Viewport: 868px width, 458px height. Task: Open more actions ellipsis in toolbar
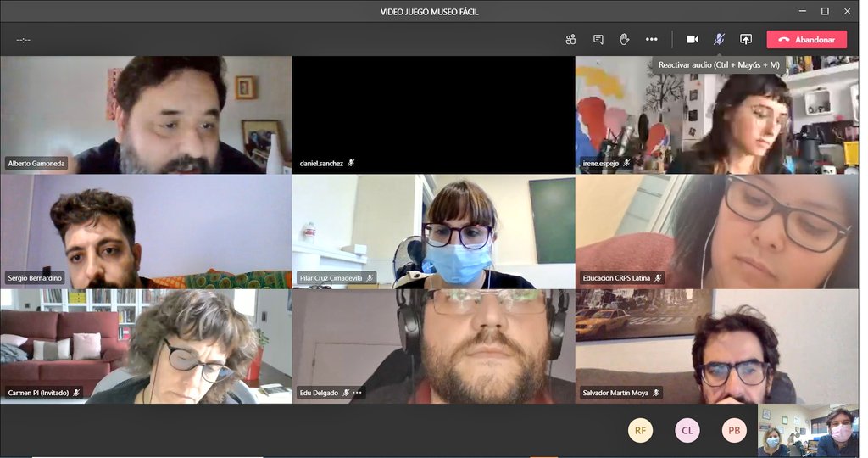(652, 39)
